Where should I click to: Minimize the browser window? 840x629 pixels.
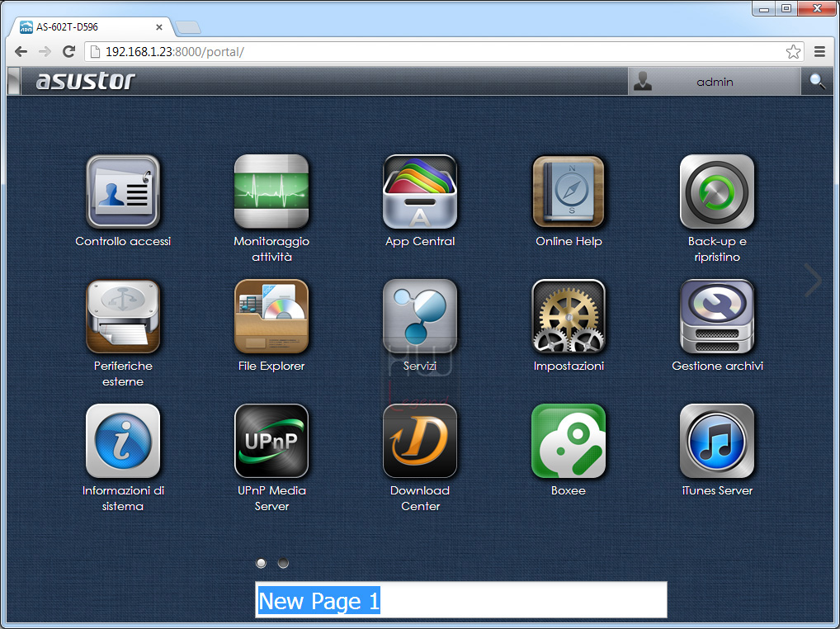764,8
